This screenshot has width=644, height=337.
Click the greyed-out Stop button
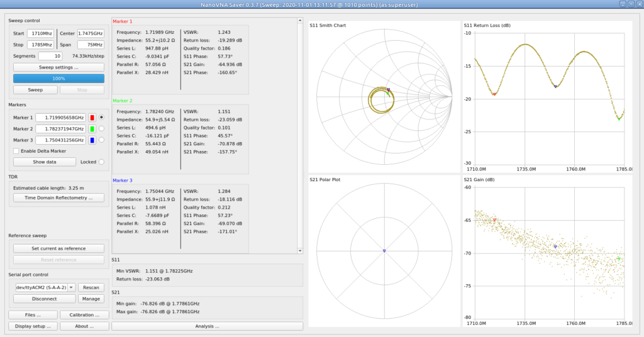[82, 89]
